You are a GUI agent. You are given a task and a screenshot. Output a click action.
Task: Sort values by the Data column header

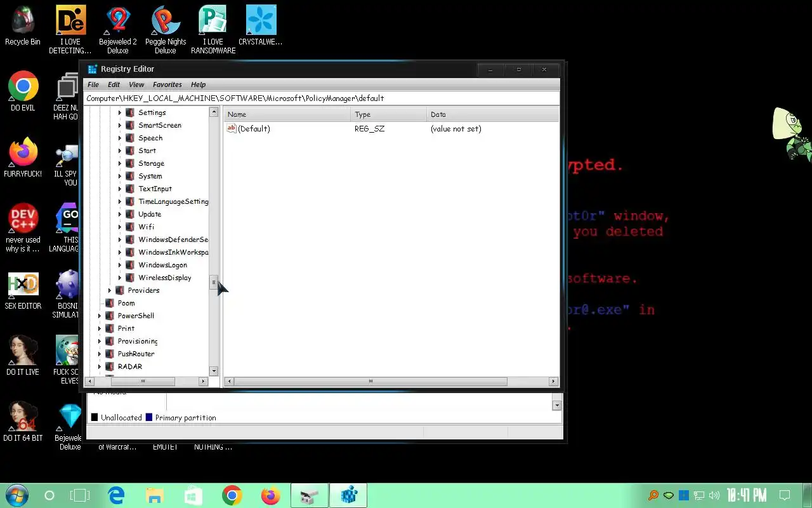[493, 114]
